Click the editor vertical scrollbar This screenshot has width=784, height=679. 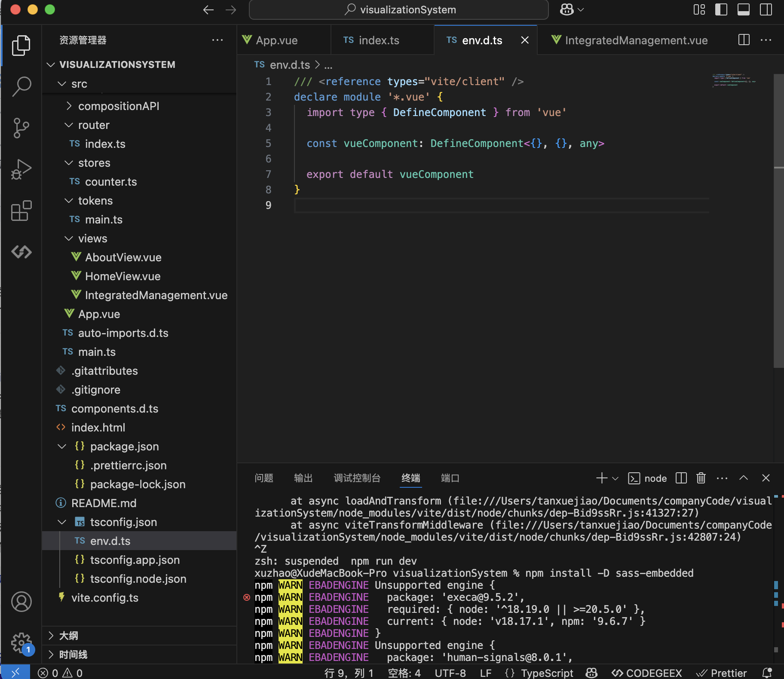(779, 220)
